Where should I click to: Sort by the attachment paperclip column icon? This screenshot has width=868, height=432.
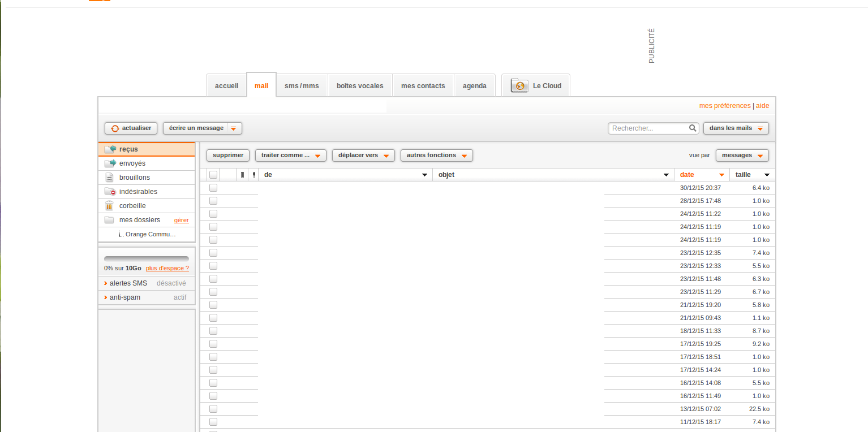(x=242, y=175)
